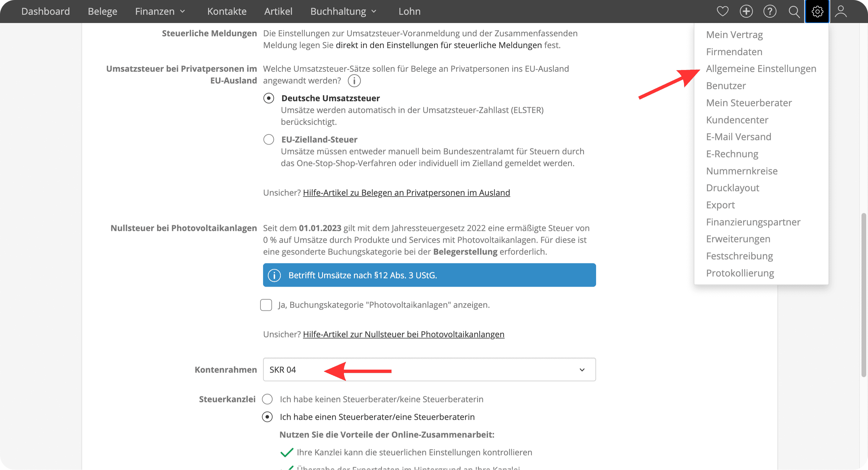
Task: Open Mein Steuerberater menu entry
Action: click(x=749, y=103)
